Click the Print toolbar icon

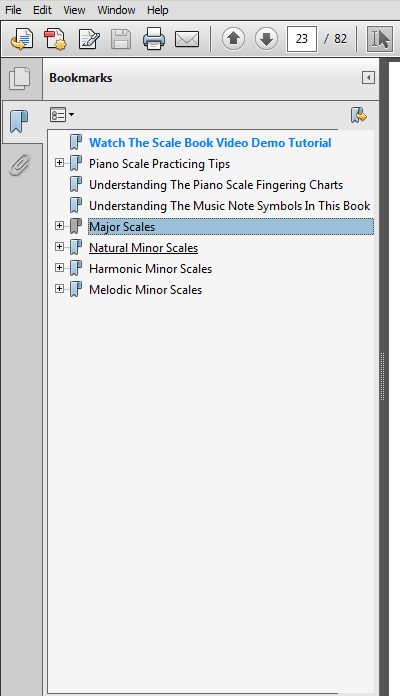click(154, 39)
